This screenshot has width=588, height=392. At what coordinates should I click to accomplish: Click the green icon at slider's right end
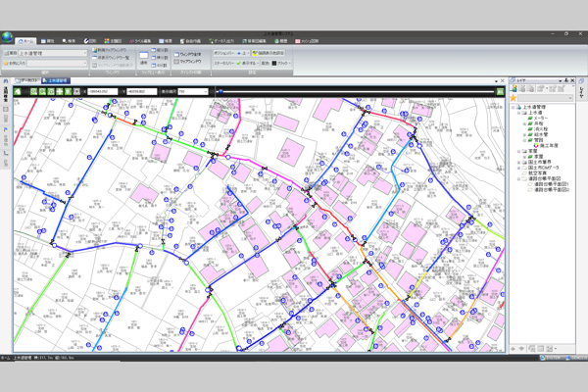tap(500, 91)
